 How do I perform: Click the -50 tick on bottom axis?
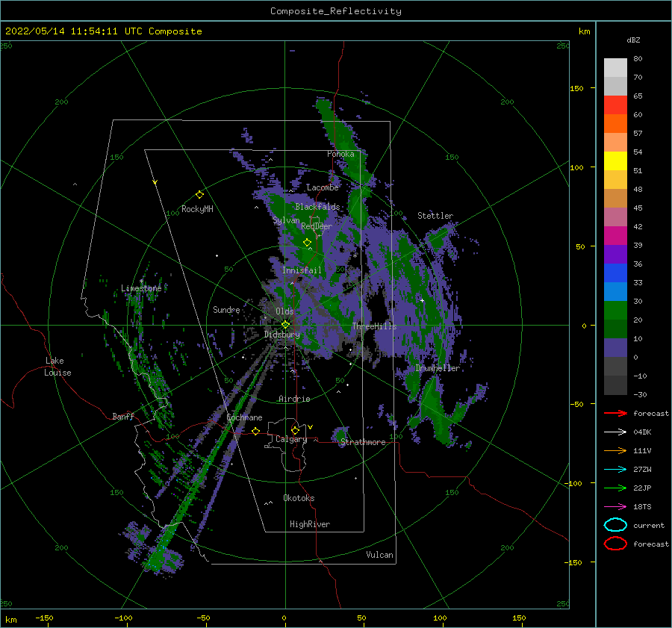(203, 618)
